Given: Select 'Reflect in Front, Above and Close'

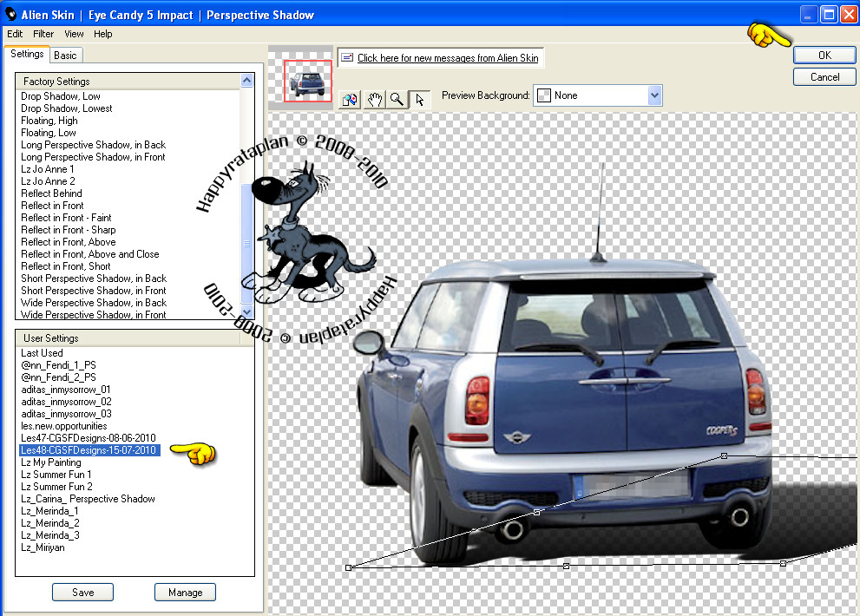Looking at the screenshot, I should [90, 254].
